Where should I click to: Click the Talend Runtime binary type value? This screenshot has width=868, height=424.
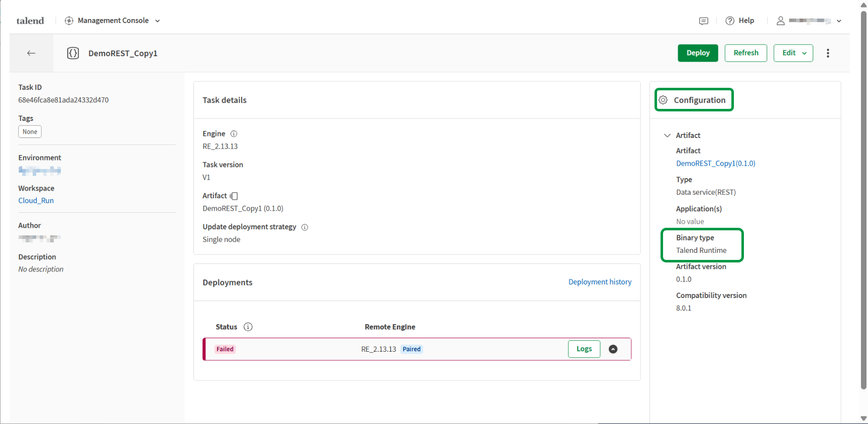pos(701,250)
